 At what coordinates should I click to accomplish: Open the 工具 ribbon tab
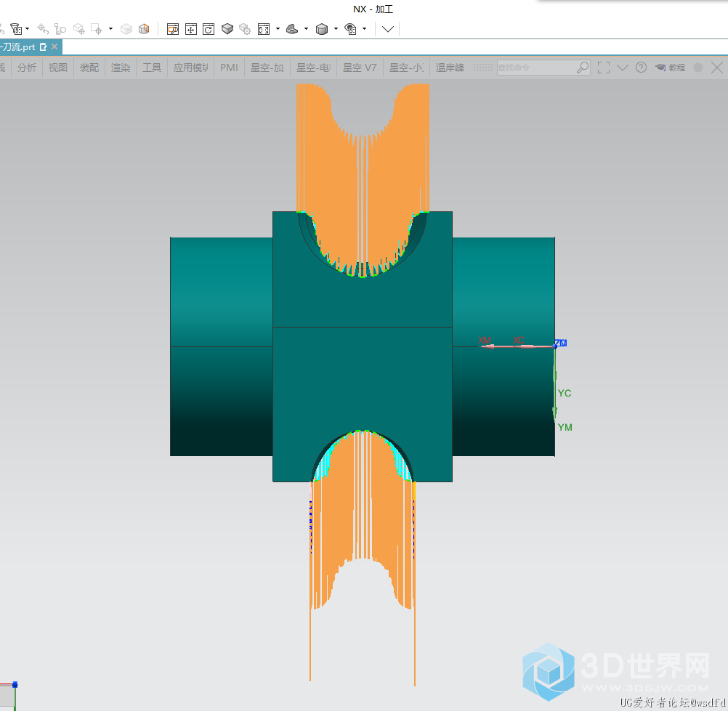point(152,68)
